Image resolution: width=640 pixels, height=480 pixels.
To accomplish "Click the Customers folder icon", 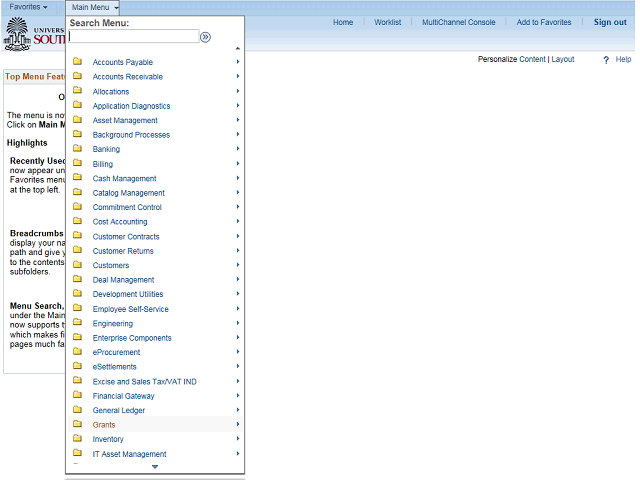I will [x=78, y=264].
